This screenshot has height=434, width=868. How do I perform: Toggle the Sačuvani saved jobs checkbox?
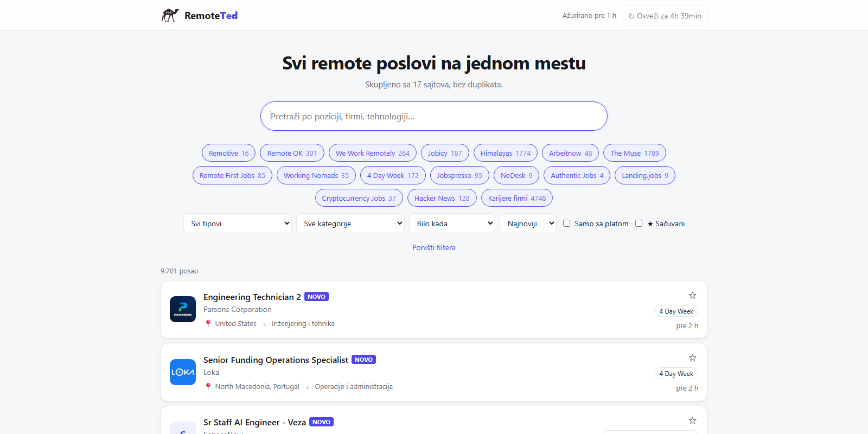pyautogui.click(x=639, y=224)
